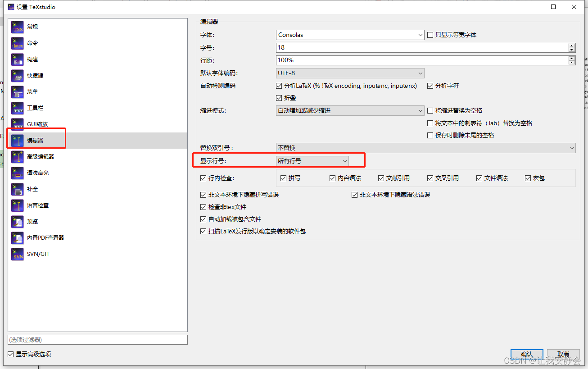
Task: Click the 快捷键 keyboard shortcuts icon
Action: pyautogui.click(x=18, y=76)
